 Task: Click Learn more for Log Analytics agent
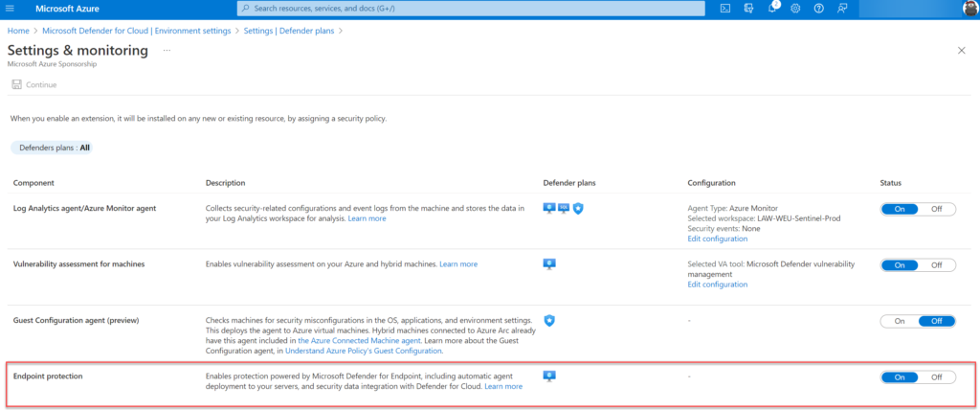pyautogui.click(x=367, y=218)
